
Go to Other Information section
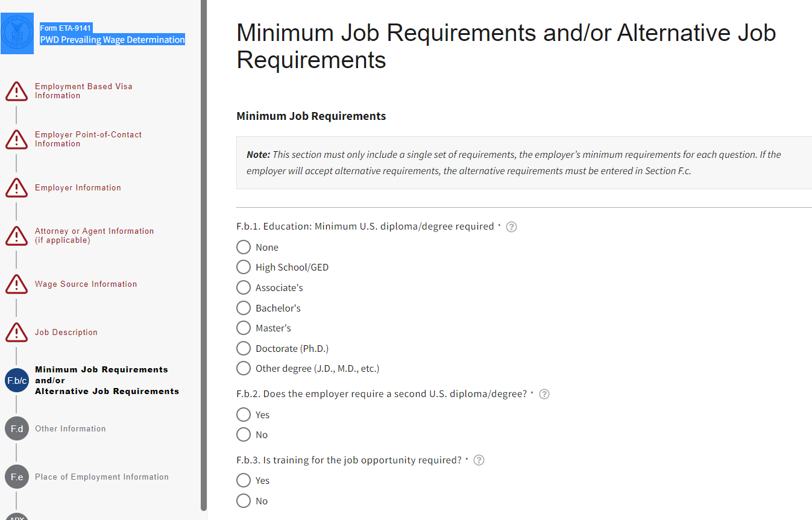70,429
